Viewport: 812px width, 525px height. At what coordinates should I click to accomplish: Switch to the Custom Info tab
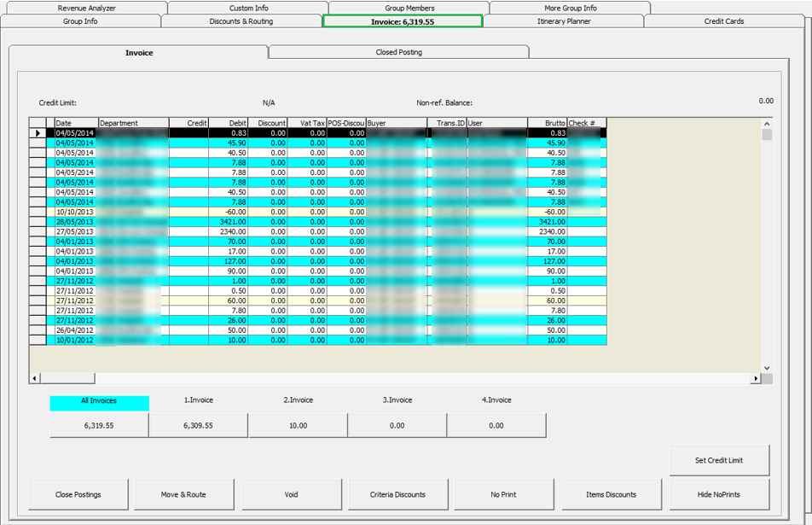(248, 8)
